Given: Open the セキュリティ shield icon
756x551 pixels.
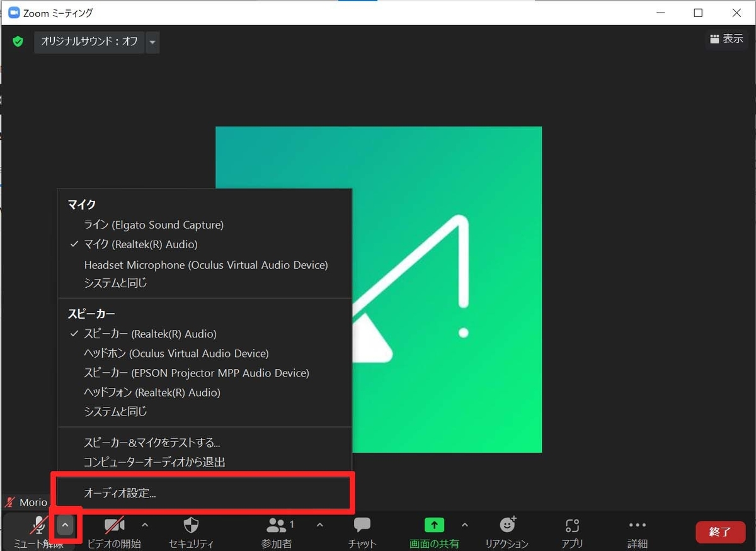Looking at the screenshot, I should point(192,525).
